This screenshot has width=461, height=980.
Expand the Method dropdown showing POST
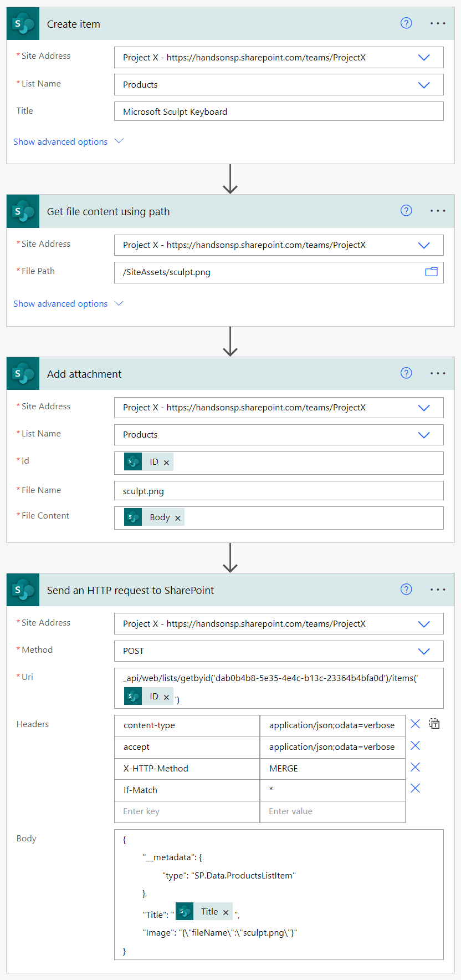coord(424,651)
